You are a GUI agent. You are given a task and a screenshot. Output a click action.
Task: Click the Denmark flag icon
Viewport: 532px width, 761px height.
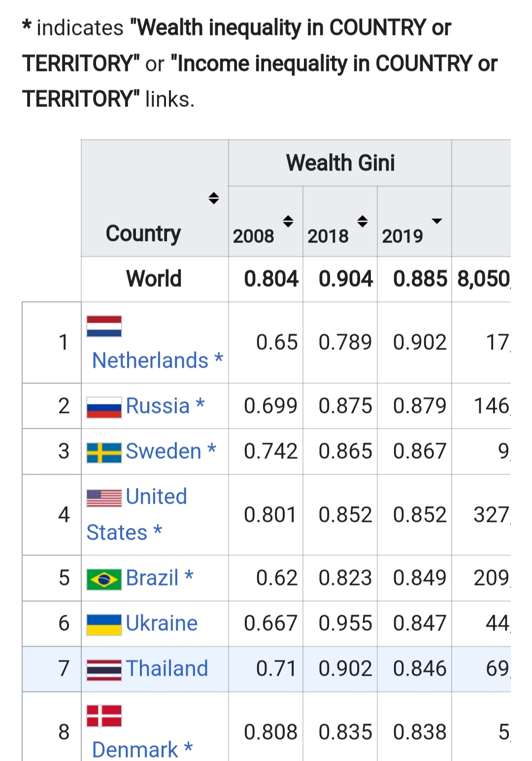[104, 716]
